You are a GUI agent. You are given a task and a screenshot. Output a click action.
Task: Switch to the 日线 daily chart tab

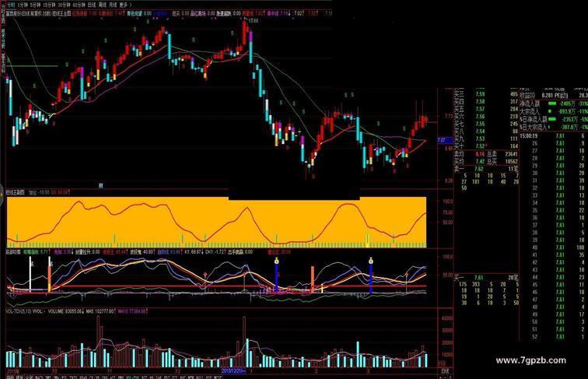[x=92, y=5]
